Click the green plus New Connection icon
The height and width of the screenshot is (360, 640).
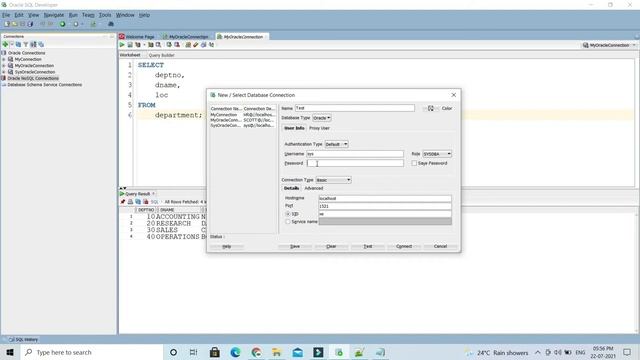coord(5,44)
